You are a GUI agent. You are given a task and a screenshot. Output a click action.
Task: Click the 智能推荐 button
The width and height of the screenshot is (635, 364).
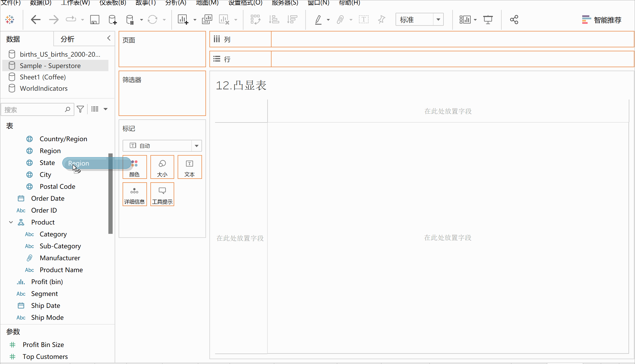tap(601, 19)
